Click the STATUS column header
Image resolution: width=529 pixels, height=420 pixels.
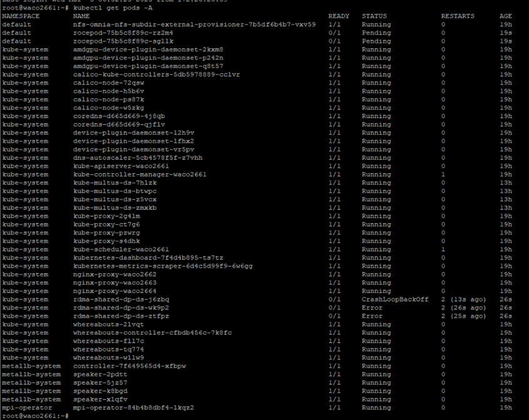coord(374,16)
